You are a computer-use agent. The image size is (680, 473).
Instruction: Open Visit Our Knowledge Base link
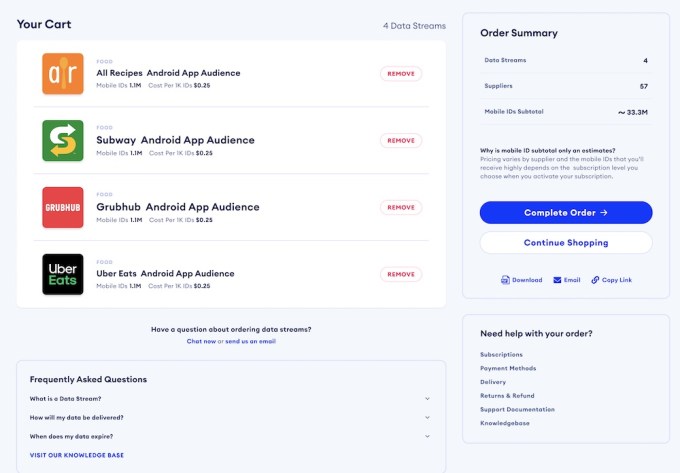pyautogui.click(x=77, y=455)
